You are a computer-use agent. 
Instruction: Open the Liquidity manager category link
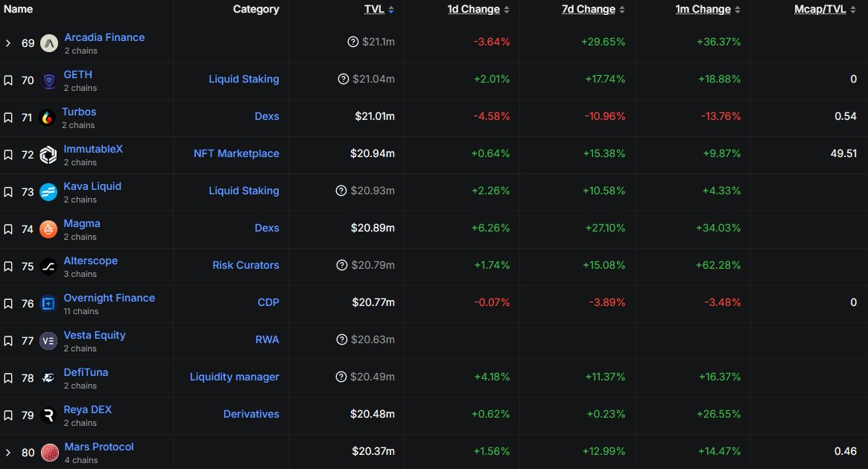[235, 377]
